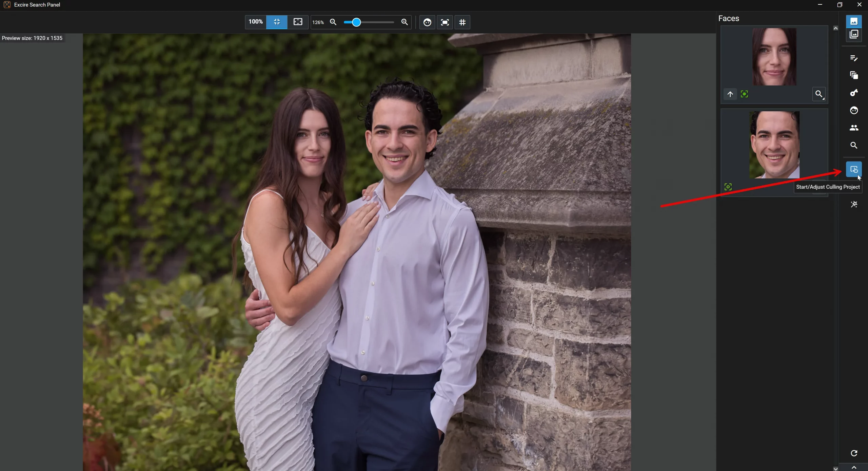Open the single face icon panel
This screenshot has width=868, height=471.
point(853,111)
